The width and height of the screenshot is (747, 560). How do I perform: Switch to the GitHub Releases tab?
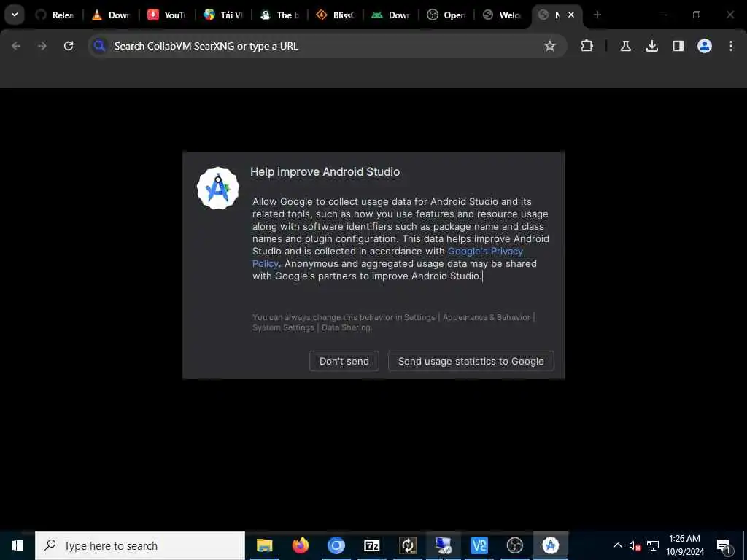55,15
